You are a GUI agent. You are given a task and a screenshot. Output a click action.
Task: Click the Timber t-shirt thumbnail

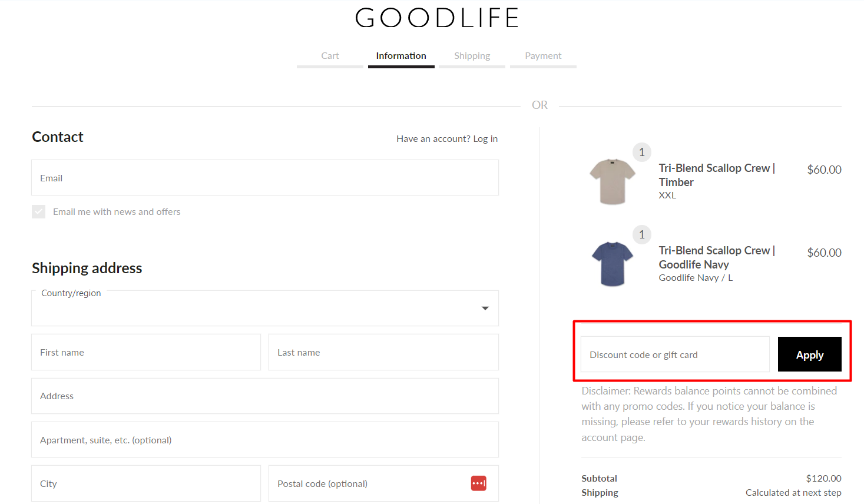(x=613, y=181)
